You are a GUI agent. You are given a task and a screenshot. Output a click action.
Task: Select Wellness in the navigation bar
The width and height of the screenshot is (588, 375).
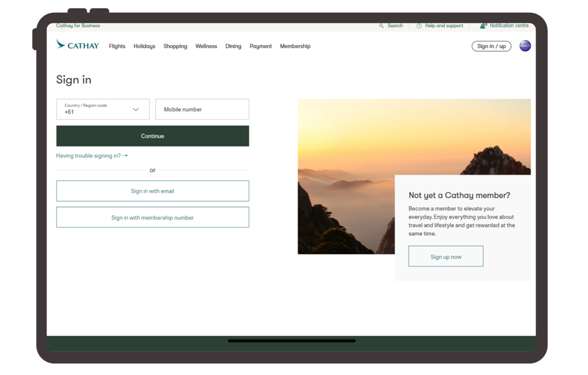(x=206, y=46)
